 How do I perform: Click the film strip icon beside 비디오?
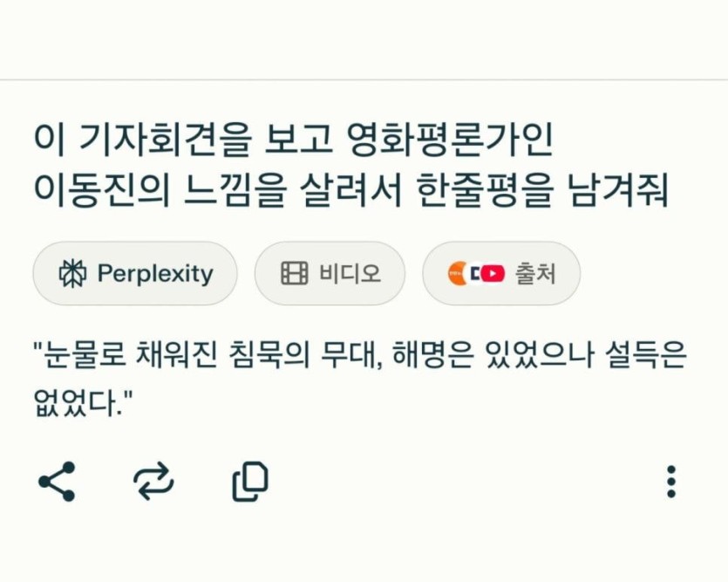[294, 274]
